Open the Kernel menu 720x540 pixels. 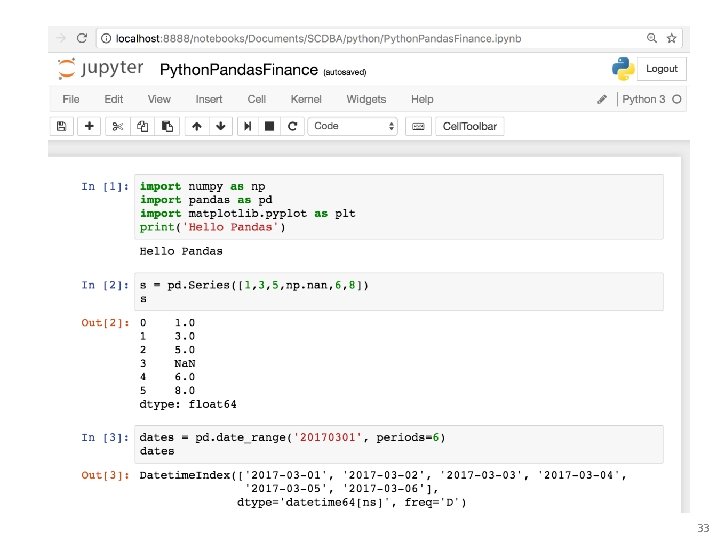pyautogui.click(x=306, y=99)
